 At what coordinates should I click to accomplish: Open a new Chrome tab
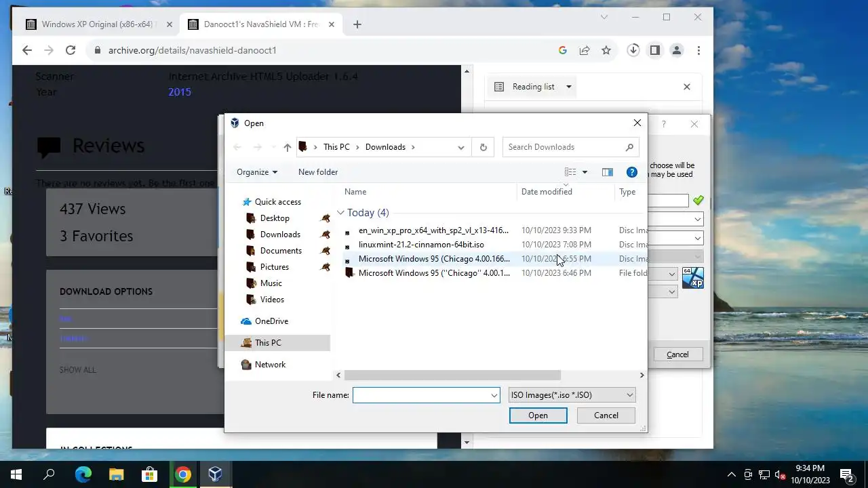[x=357, y=24]
